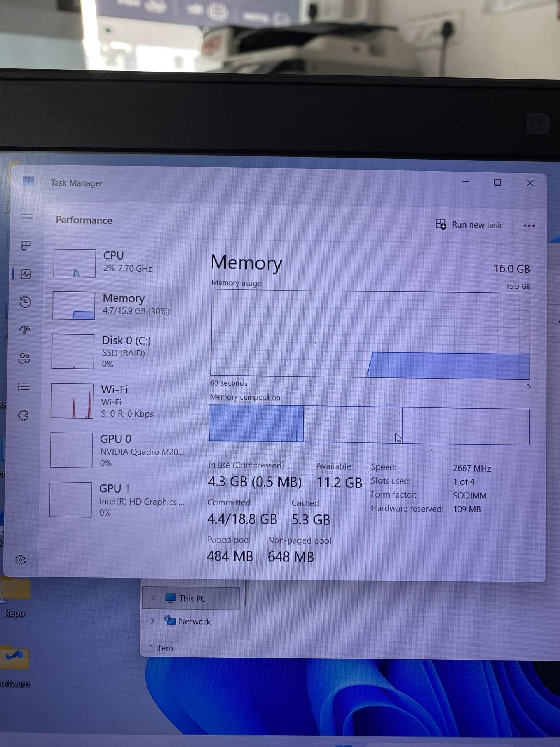Click the Memory composition bar

369,424
